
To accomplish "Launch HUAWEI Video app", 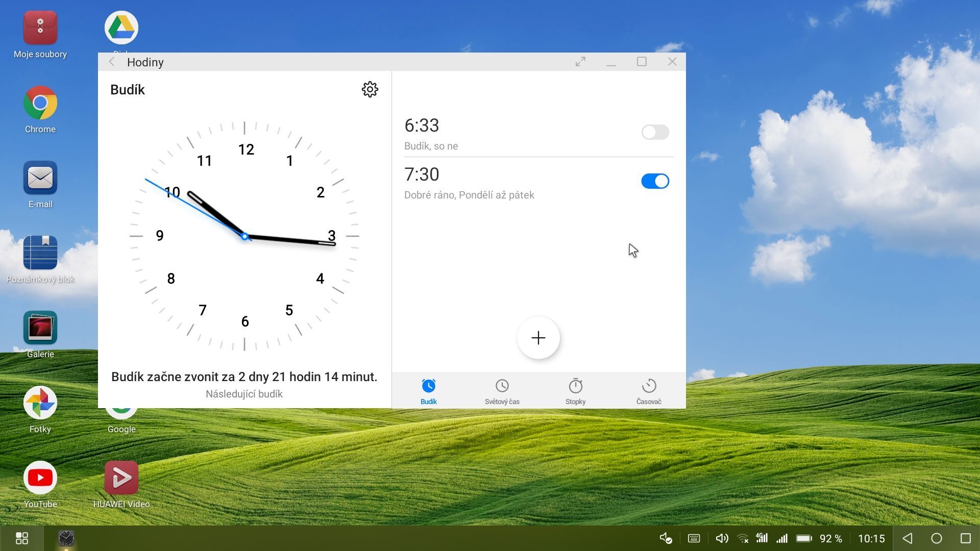I will (x=121, y=478).
